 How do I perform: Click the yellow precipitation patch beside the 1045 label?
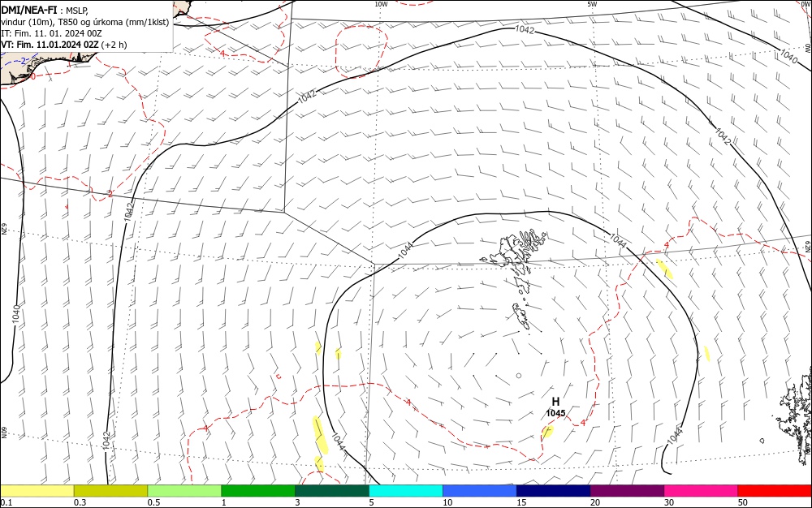[547, 430]
